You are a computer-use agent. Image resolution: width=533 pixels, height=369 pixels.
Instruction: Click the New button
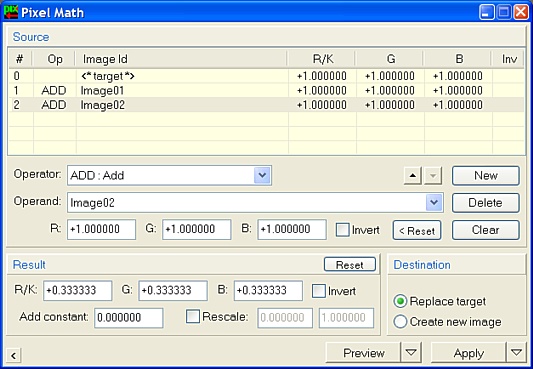486,176
